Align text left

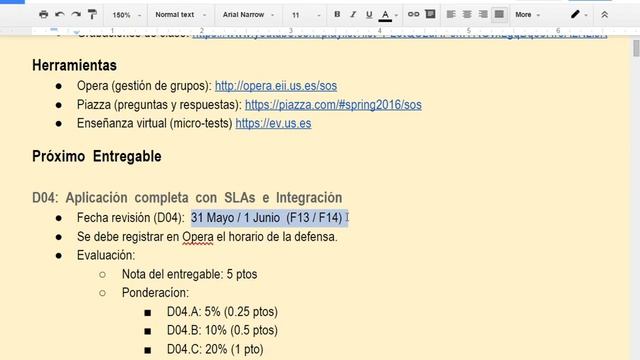(451, 14)
